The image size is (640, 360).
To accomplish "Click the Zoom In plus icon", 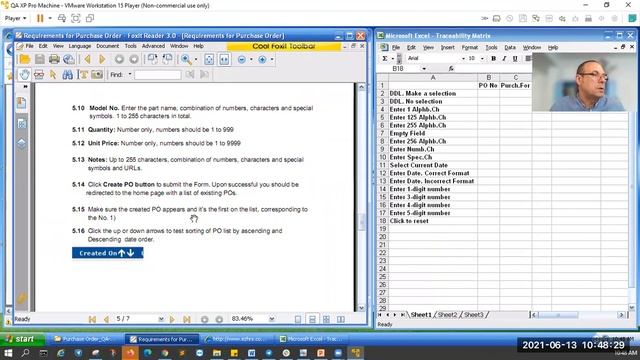I will point(262,60).
